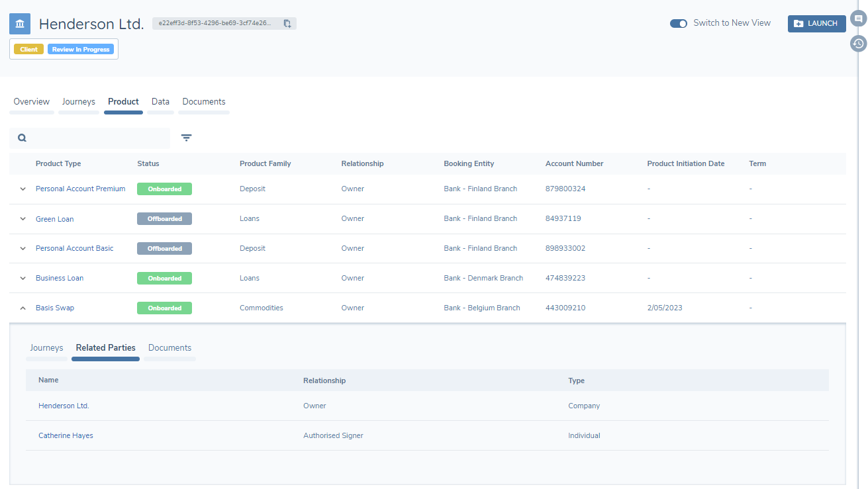This screenshot has width=868, height=489.
Task: Click the Bank - Finland Branch link
Action: point(480,189)
